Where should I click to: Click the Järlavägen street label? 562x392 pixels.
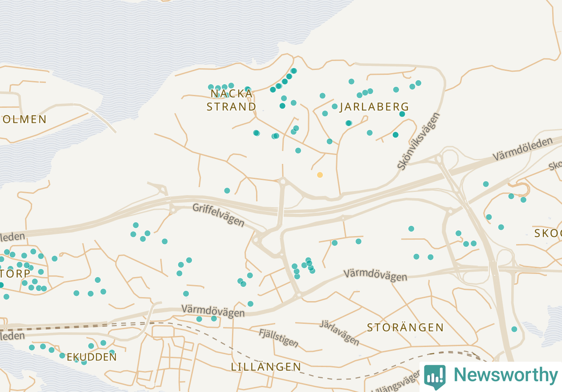tap(339, 332)
